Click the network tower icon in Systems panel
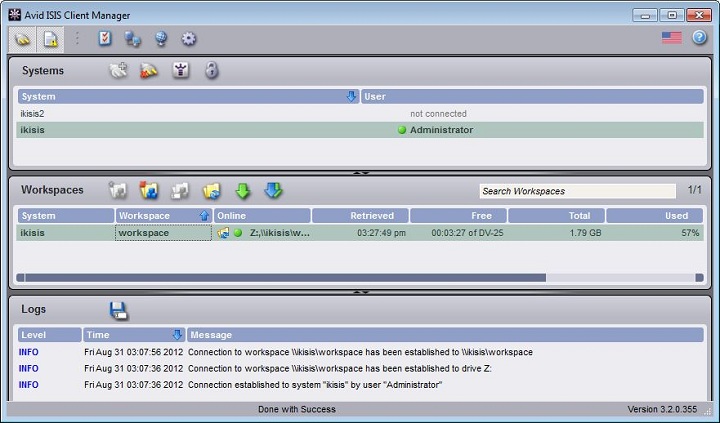The width and height of the screenshot is (720, 423). point(180,70)
